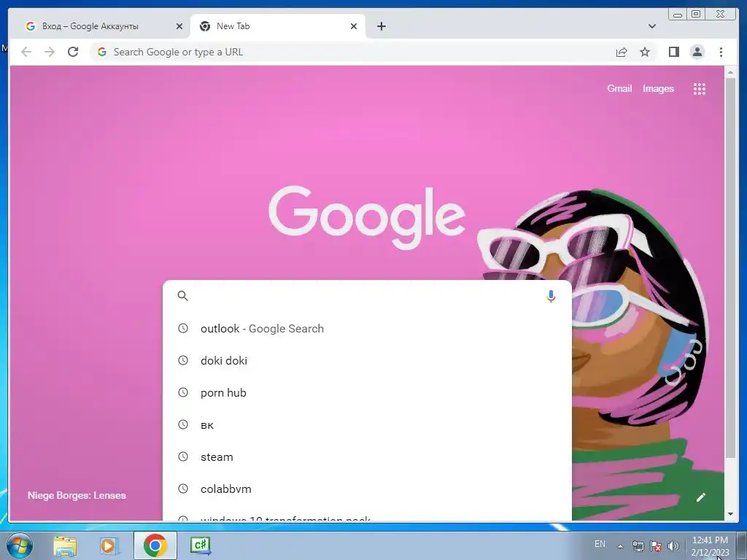Select the New Tab tab
The image size is (747, 560).
[x=278, y=26]
